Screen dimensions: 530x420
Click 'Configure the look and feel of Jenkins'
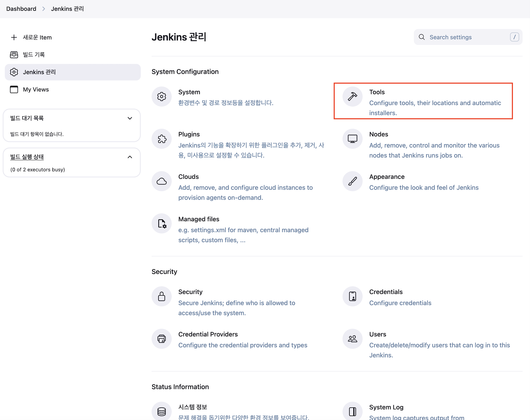[424, 187]
